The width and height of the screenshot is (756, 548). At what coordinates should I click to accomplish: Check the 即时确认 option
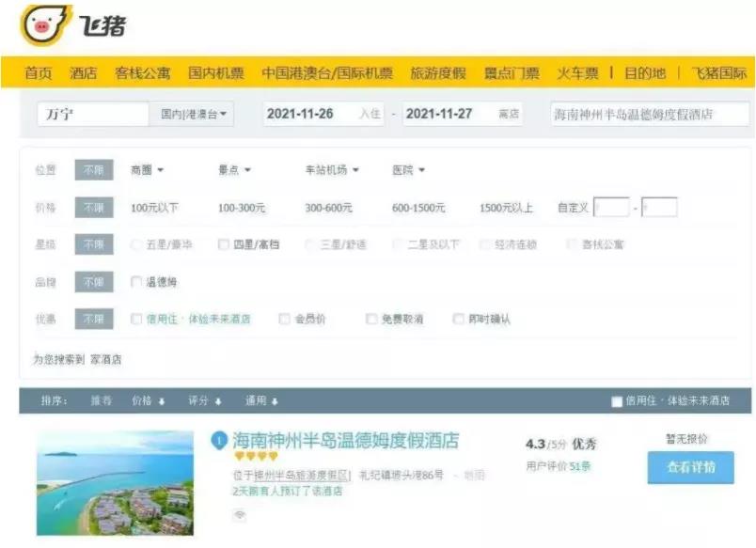click(458, 319)
